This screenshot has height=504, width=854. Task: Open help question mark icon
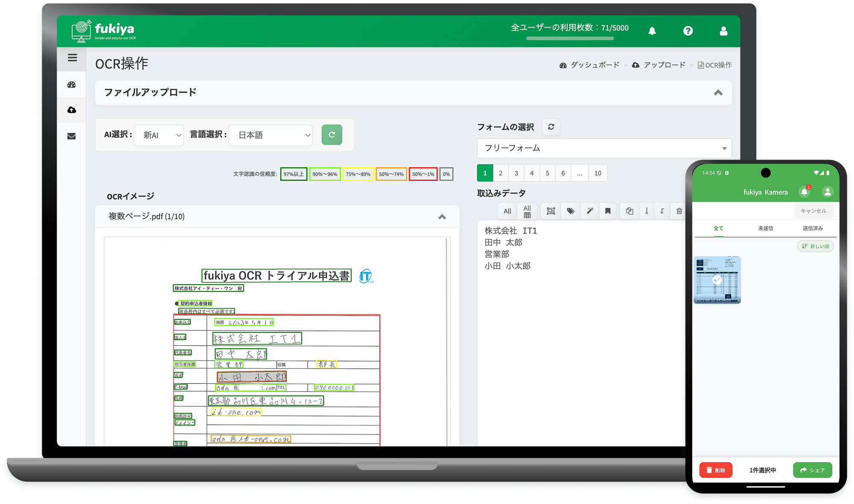688,31
